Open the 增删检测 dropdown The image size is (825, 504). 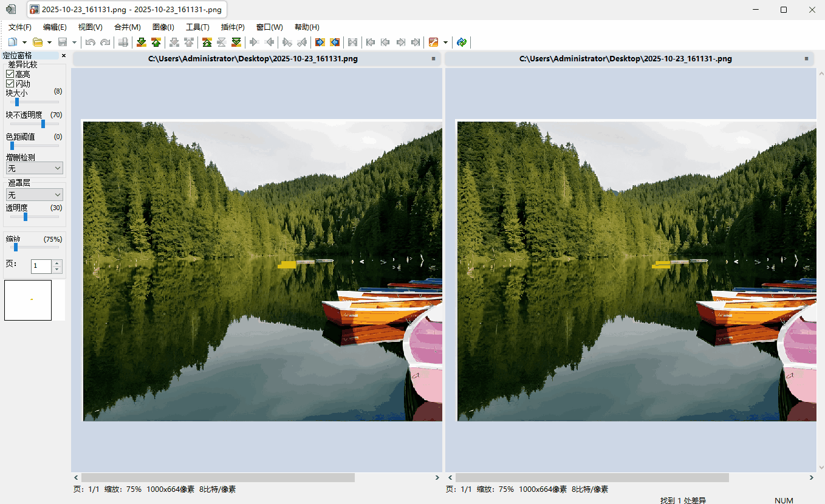[x=34, y=168]
